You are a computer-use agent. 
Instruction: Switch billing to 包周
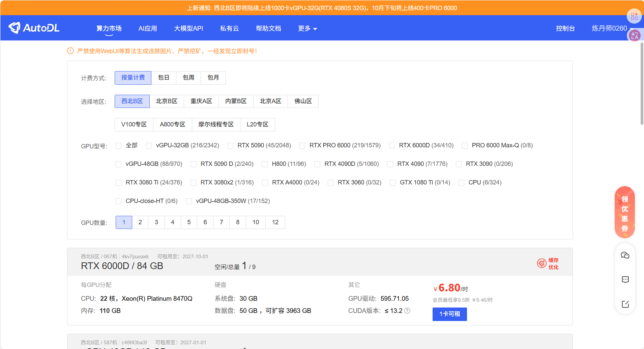[188, 78]
